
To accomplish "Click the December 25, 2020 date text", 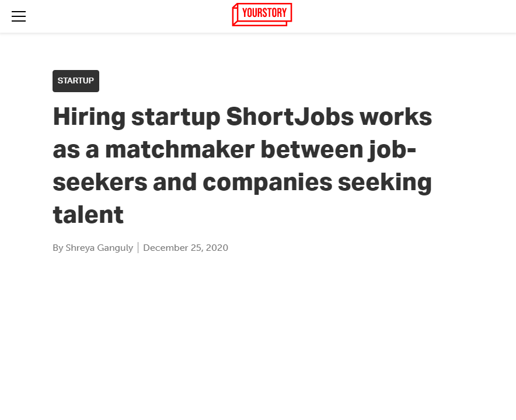I will click(x=186, y=247).
